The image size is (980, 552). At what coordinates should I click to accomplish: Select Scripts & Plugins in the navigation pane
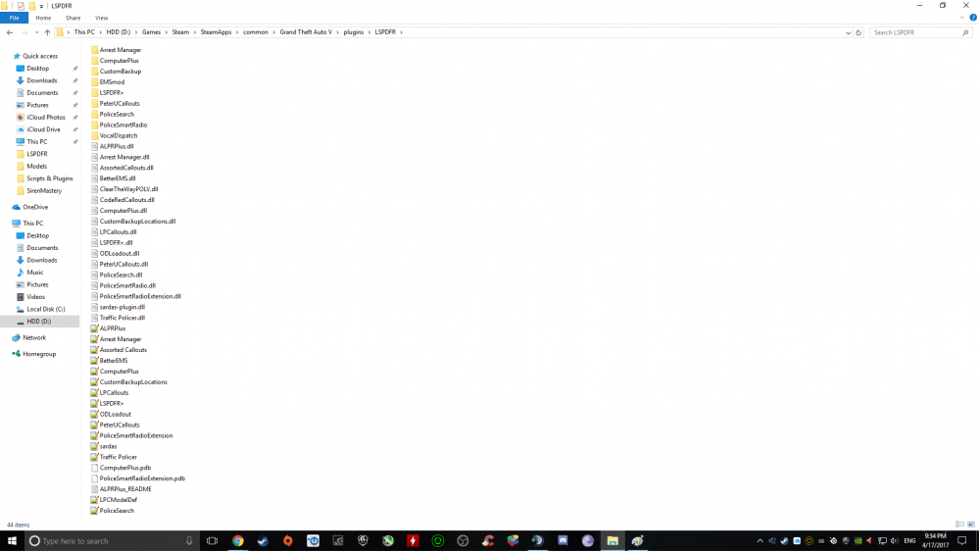49,178
